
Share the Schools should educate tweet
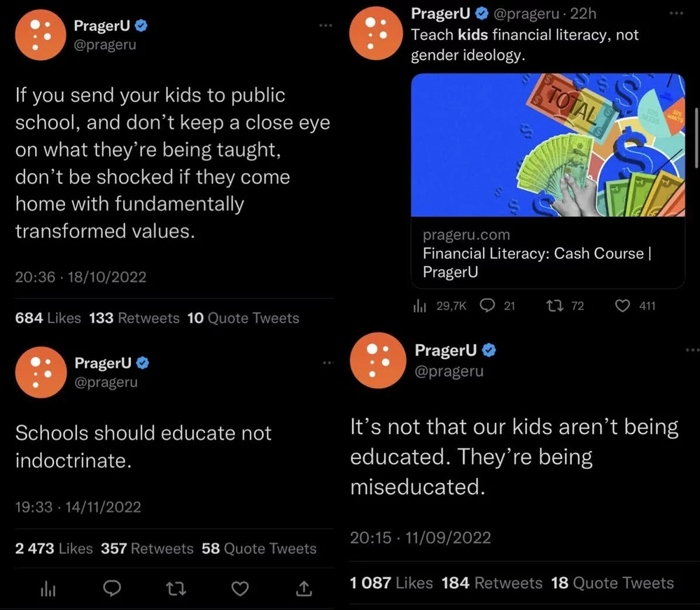(304, 589)
